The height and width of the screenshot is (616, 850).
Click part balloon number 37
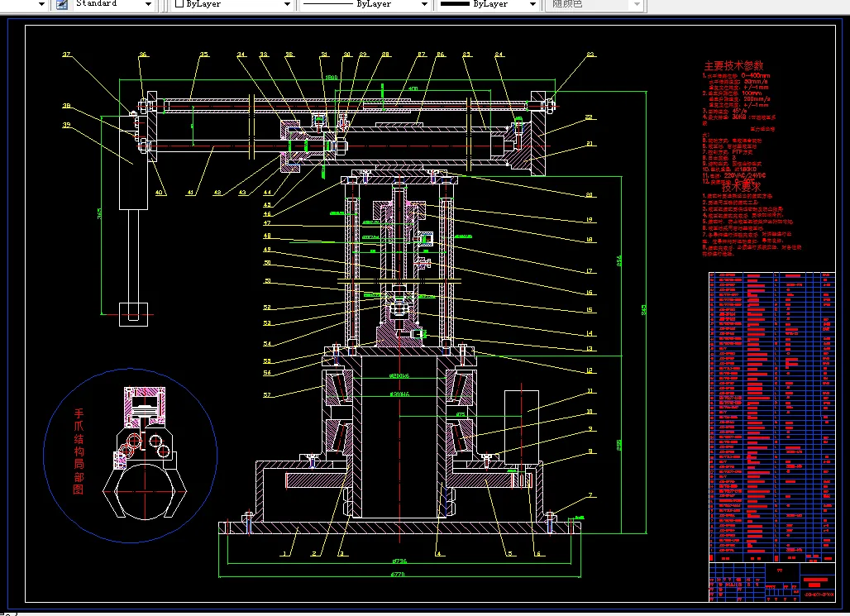[66, 55]
